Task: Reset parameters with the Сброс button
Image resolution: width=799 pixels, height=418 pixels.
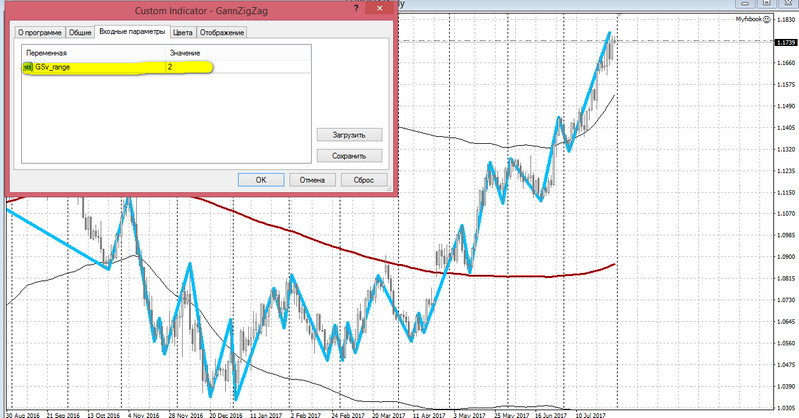Action: click(364, 180)
